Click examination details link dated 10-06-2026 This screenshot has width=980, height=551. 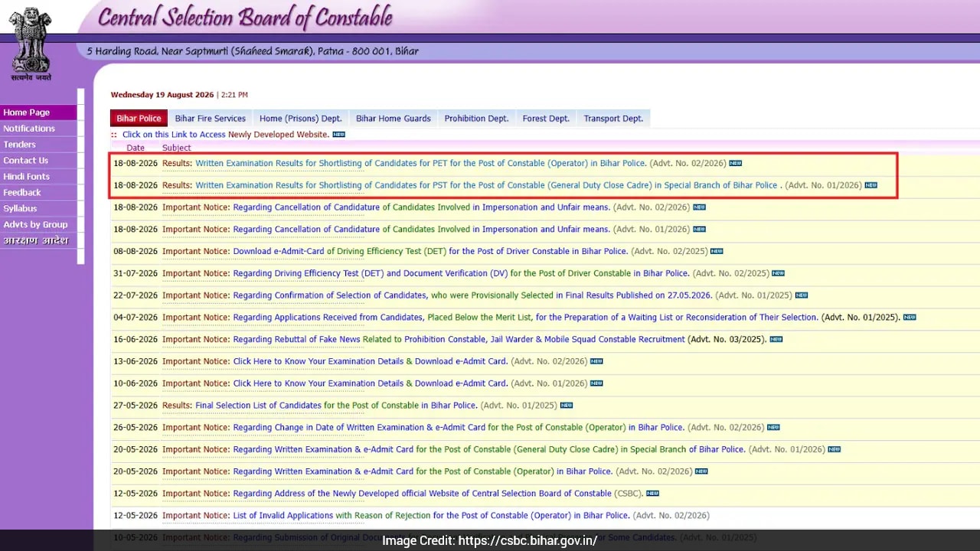point(370,383)
